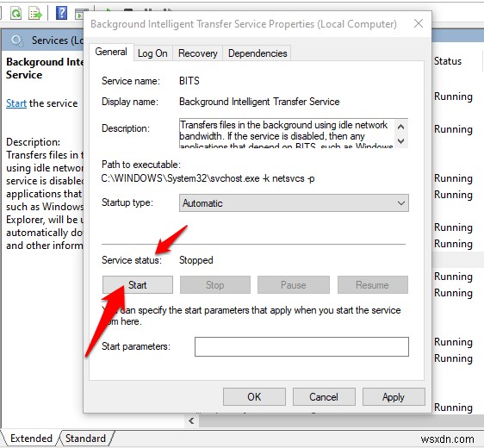Image resolution: width=484 pixels, height=448 pixels.
Task: Click the display name value Background Intelligent Transfer Service
Action: click(x=259, y=102)
